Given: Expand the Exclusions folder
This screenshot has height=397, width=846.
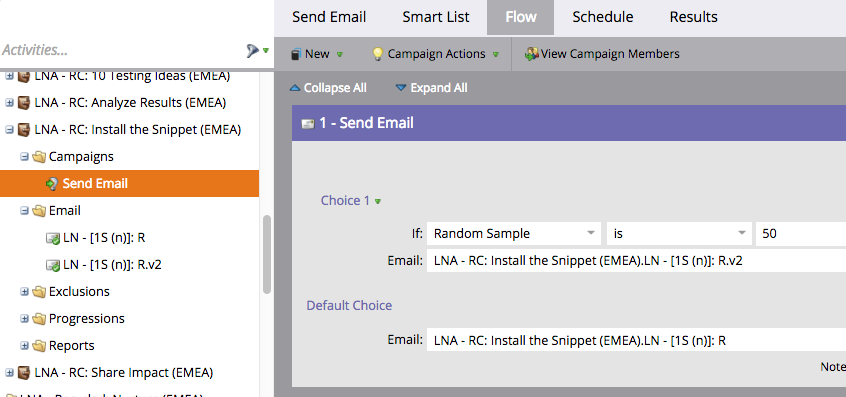Looking at the screenshot, I should [24, 292].
